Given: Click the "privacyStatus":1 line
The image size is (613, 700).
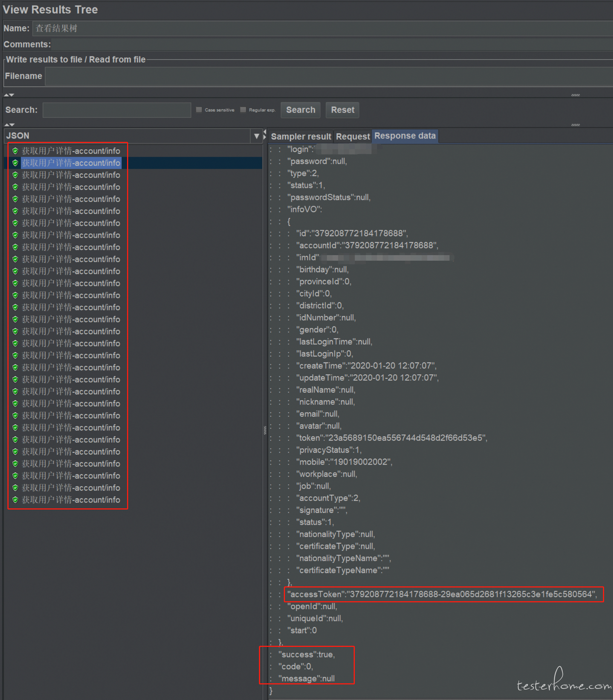Looking at the screenshot, I should point(329,450).
